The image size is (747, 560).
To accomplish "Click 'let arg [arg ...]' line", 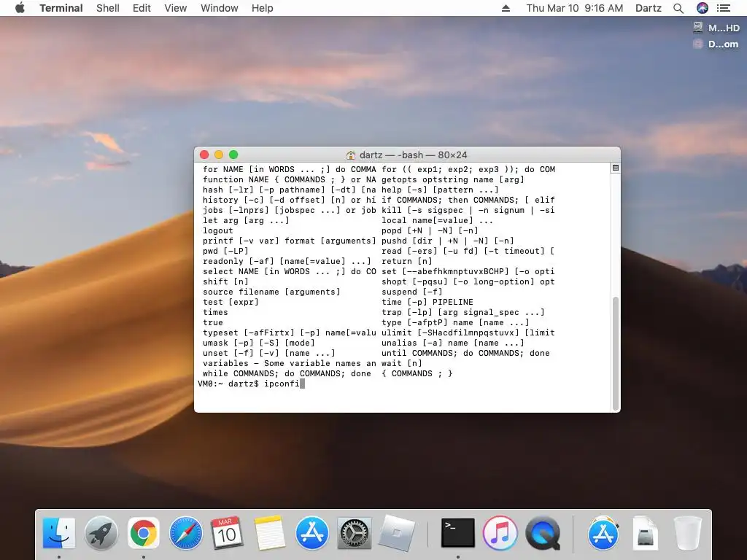I will [x=247, y=220].
